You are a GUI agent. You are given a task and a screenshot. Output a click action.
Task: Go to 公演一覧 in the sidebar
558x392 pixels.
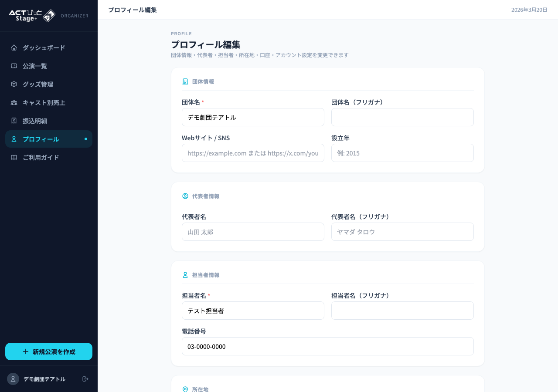click(49, 66)
